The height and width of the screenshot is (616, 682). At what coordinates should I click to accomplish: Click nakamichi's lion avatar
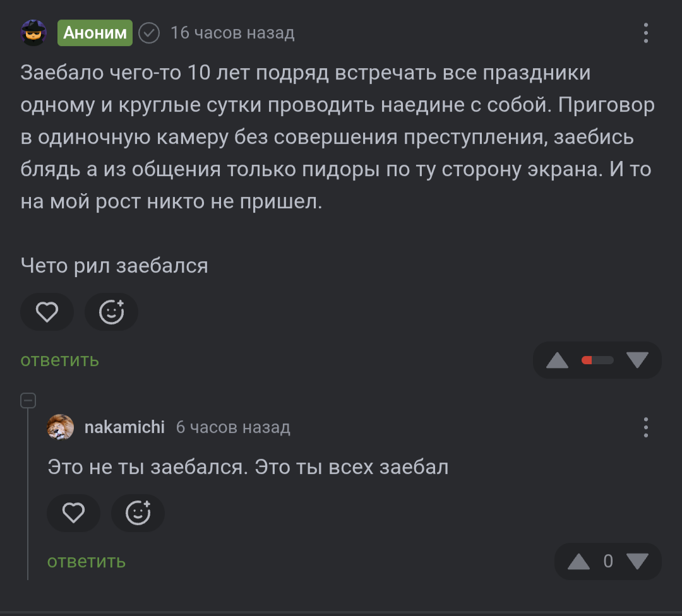(x=61, y=427)
